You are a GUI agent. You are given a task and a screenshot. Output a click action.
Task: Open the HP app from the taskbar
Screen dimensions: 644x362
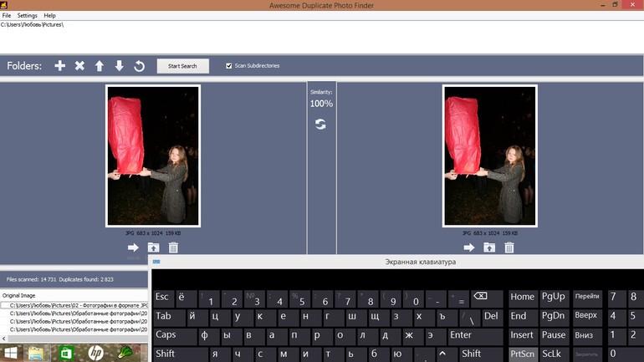tap(95, 353)
